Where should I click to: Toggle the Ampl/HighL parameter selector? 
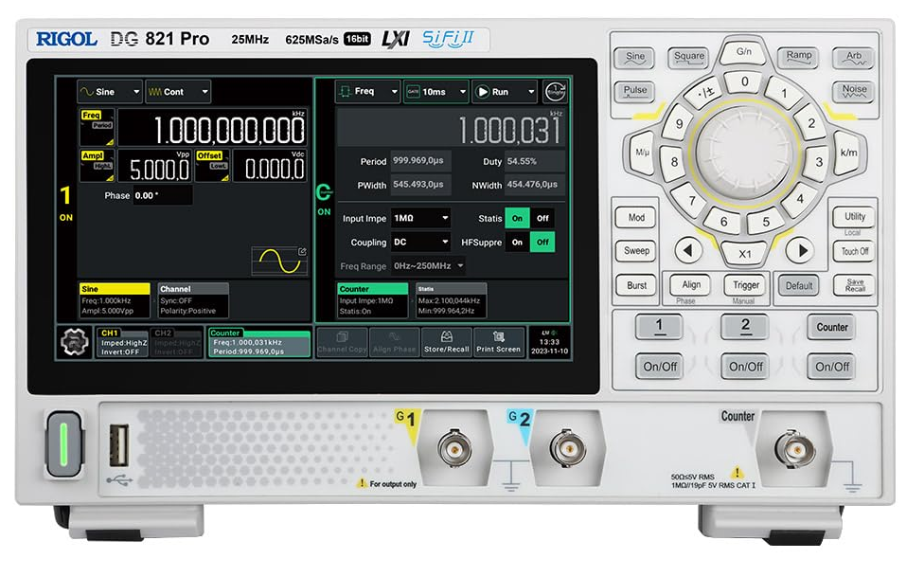98,166
